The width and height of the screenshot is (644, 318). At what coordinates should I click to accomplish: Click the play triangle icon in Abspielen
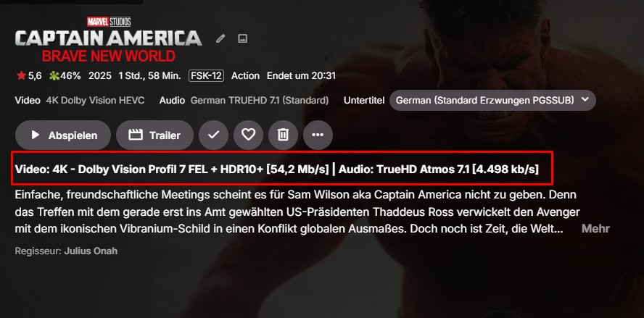(36, 135)
